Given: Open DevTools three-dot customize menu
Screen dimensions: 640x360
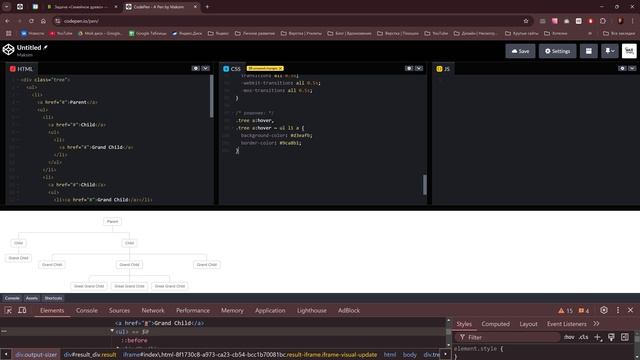Looking at the screenshot, I should point(618,310).
